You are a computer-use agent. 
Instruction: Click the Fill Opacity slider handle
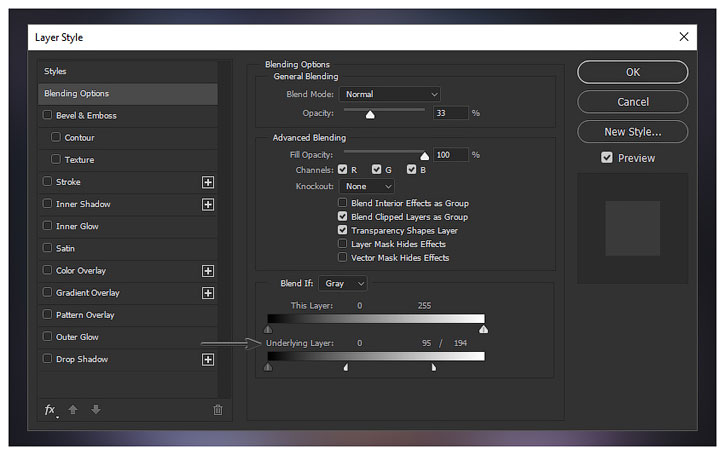click(x=424, y=156)
